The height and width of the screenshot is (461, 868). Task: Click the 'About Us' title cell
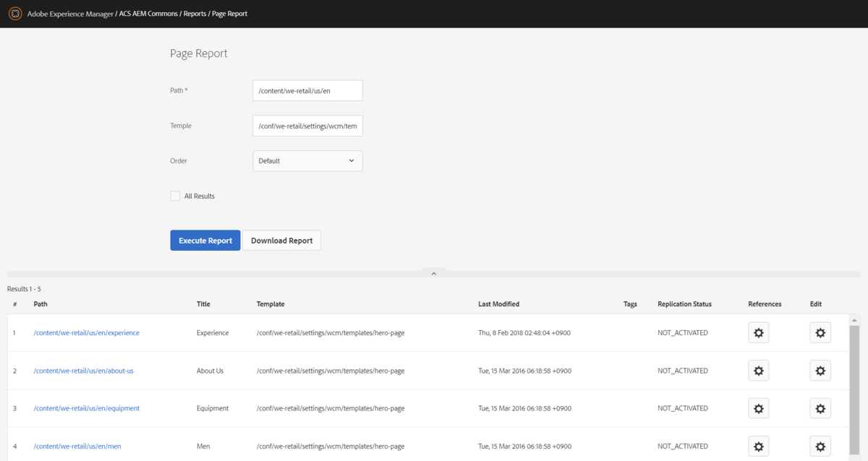210,371
